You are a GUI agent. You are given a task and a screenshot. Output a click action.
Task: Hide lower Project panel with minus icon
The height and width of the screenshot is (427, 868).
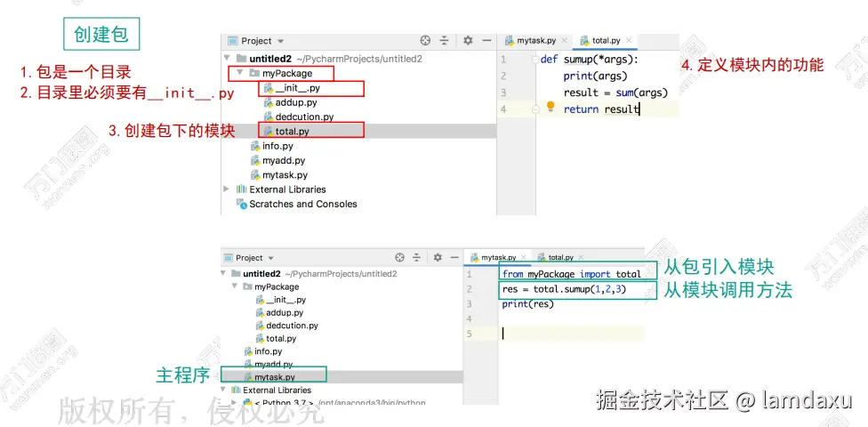pos(454,257)
